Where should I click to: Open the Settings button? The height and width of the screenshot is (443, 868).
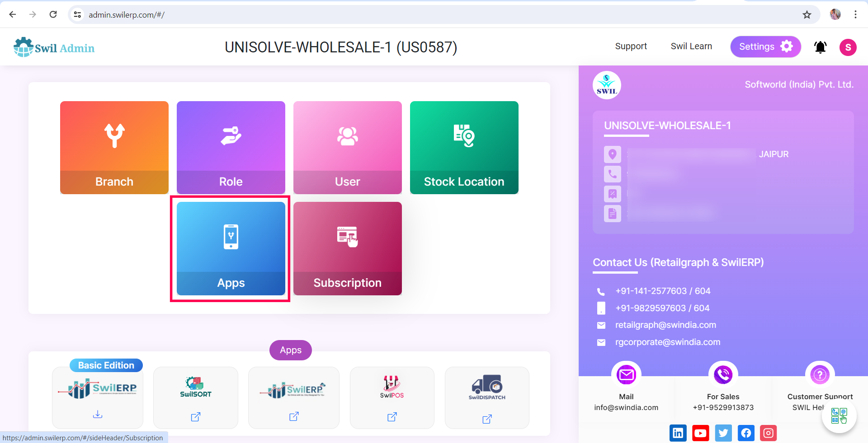click(x=765, y=47)
